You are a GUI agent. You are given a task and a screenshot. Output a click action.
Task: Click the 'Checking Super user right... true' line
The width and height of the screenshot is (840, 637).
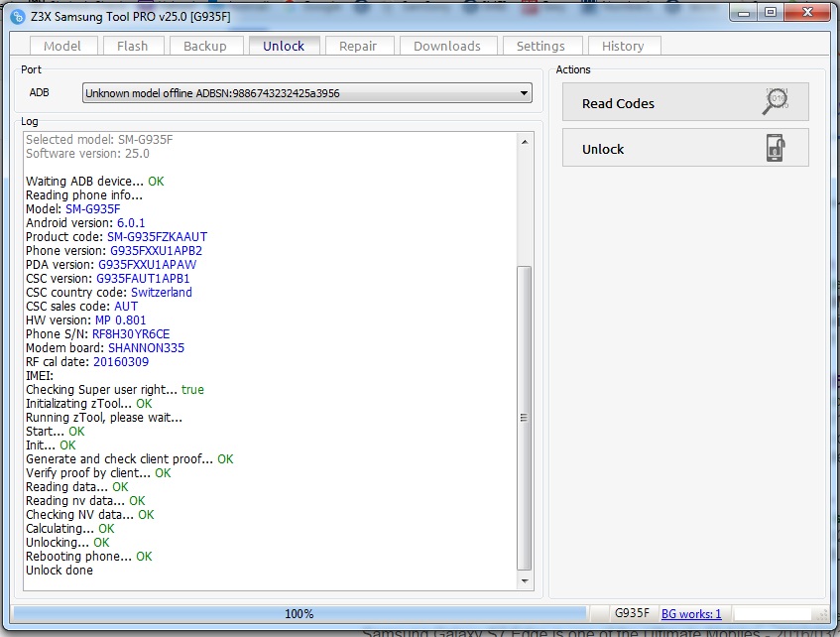coord(115,390)
